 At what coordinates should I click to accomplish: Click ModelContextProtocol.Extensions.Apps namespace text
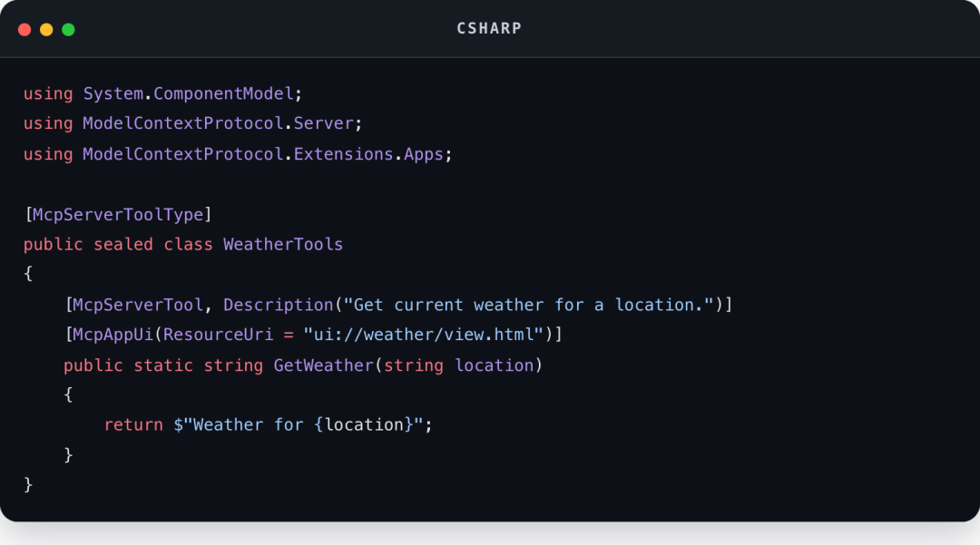click(x=263, y=154)
